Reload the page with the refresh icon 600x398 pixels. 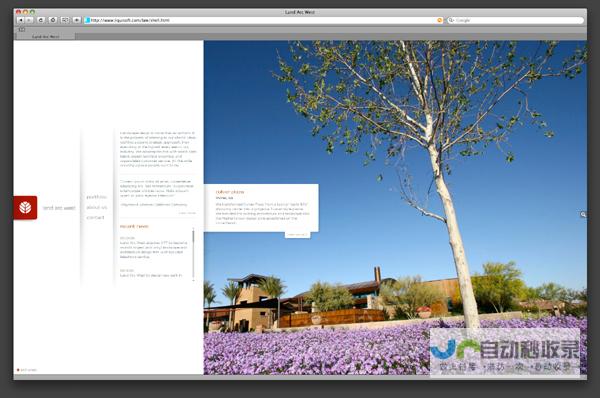coord(41,20)
